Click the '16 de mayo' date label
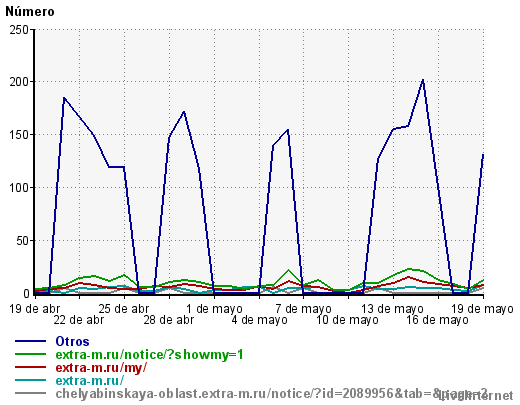The width and height of the screenshot is (520, 405). [x=437, y=320]
